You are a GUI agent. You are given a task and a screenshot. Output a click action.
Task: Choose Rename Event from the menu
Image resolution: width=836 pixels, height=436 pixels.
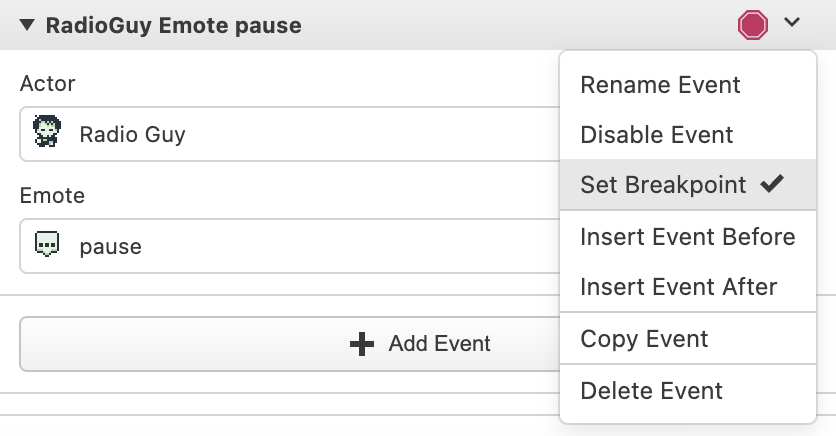pyautogui.click(x=660, y=84)
